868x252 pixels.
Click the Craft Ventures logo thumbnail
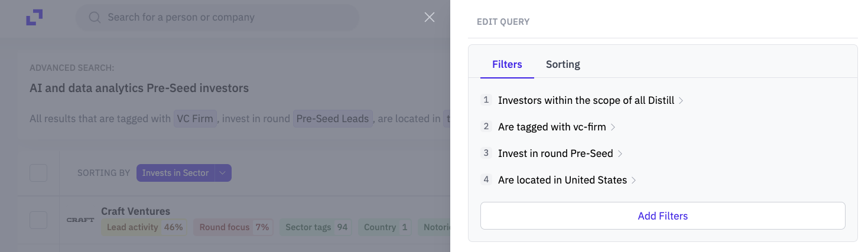click(80, 220)
